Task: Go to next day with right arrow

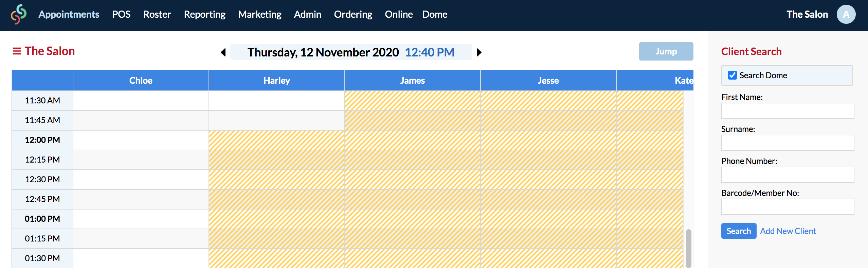Action: click(479, 52)
